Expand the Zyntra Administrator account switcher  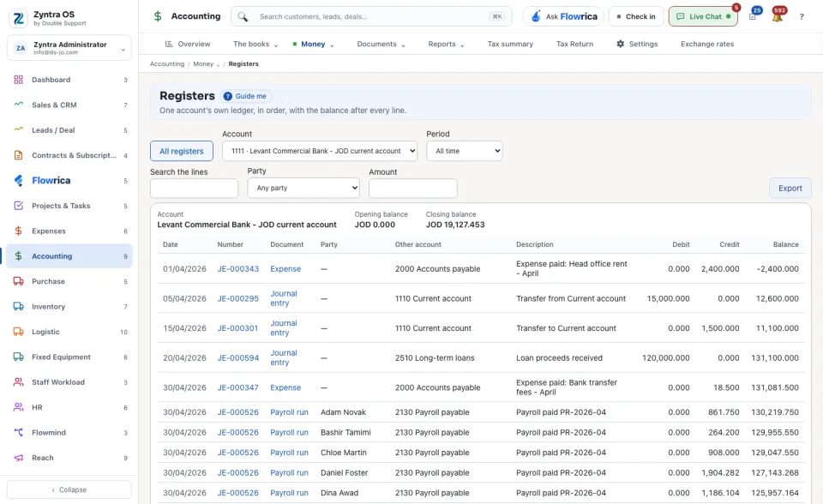[x=69, y=48]
